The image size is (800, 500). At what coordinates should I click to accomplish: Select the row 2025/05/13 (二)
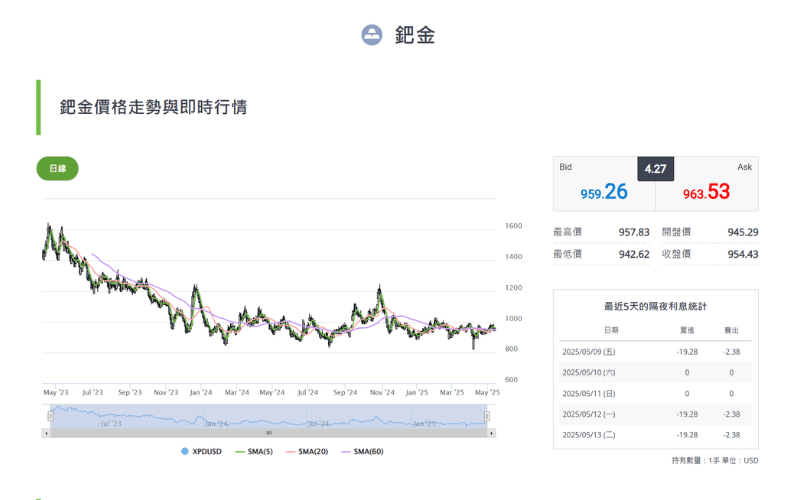pos(656,435)
